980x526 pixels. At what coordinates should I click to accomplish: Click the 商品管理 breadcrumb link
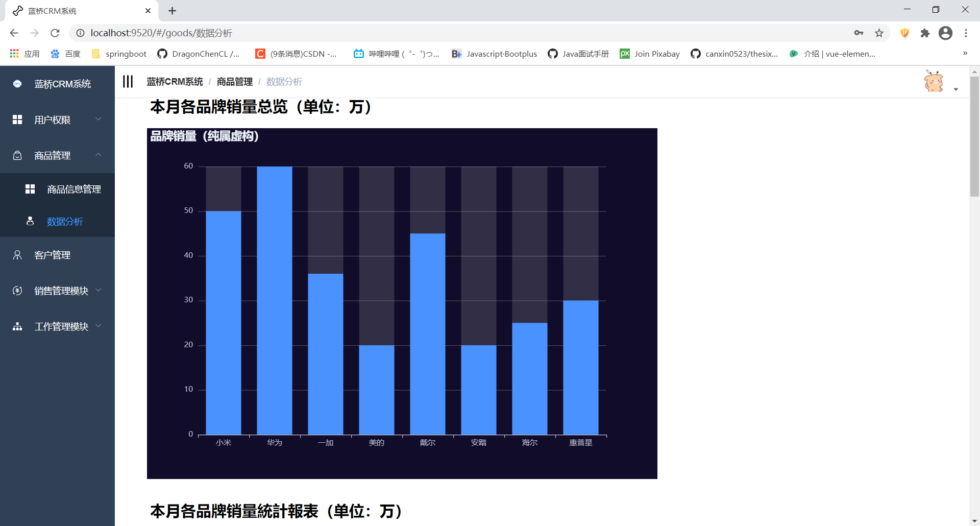pyautogui.click(x=235, y=82)
